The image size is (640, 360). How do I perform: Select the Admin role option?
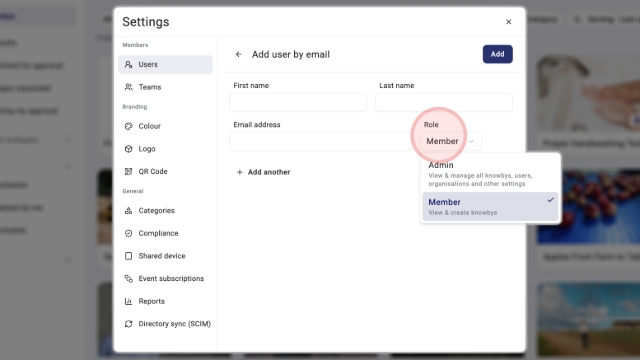[490, 173]
